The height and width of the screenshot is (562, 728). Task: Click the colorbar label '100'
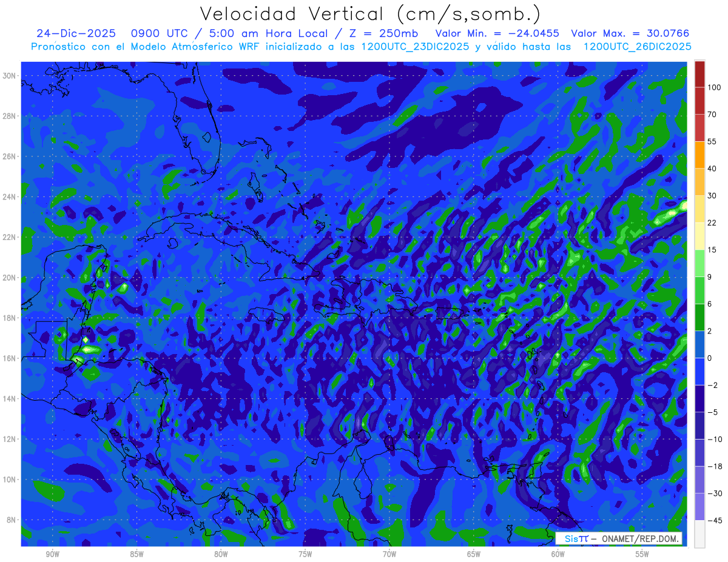tap(714, 87)
